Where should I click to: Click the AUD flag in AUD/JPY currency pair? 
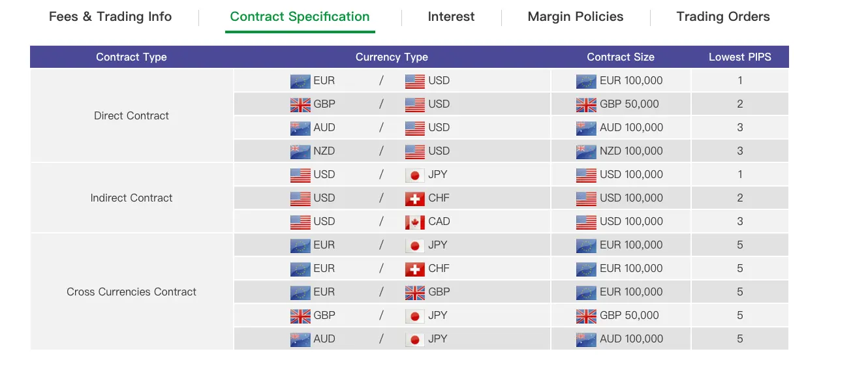click(300, 339)
